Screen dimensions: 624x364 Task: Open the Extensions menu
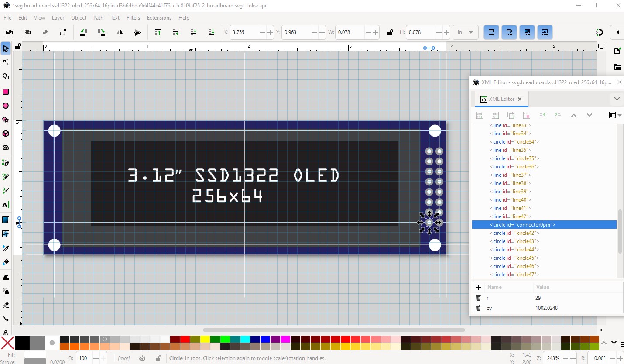coord(159,18)
